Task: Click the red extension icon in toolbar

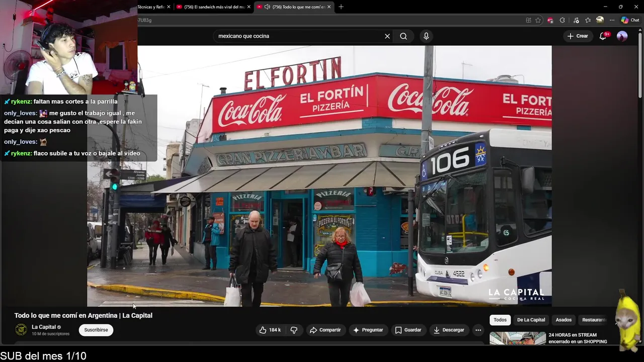Action: [550, 20]
